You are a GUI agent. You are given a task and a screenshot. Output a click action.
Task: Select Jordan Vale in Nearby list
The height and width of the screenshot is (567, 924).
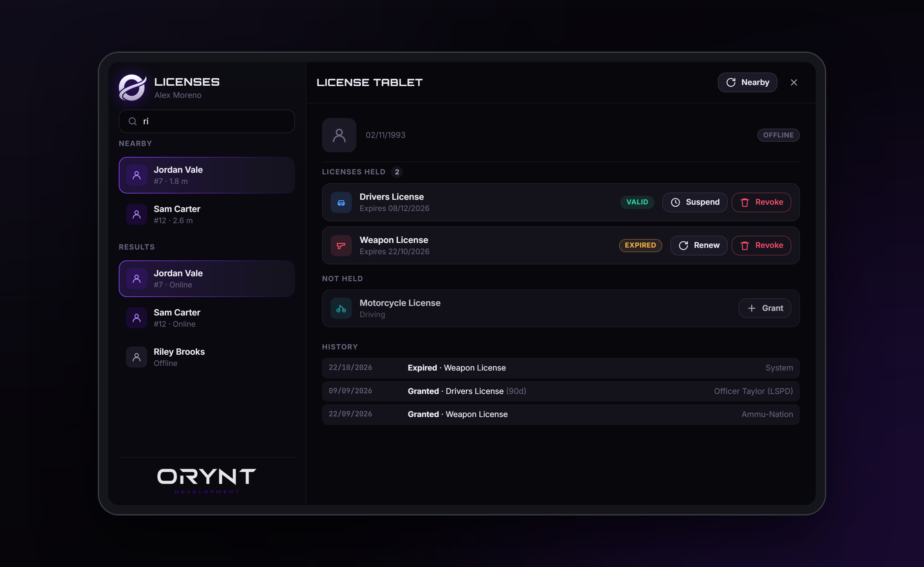(207, 175)
